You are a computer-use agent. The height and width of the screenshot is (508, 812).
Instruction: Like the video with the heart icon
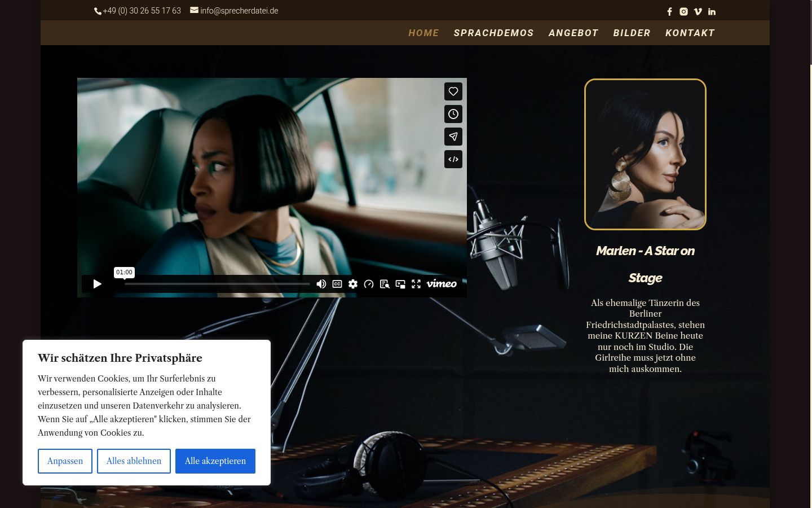[453, 91]
